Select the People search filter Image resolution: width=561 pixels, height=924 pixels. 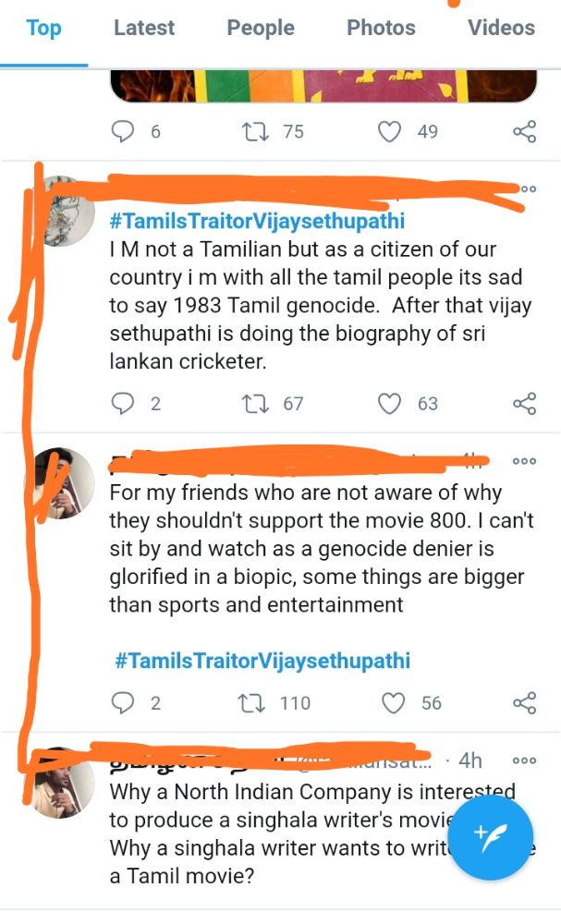pyautogui.click(x=260, y=29)
